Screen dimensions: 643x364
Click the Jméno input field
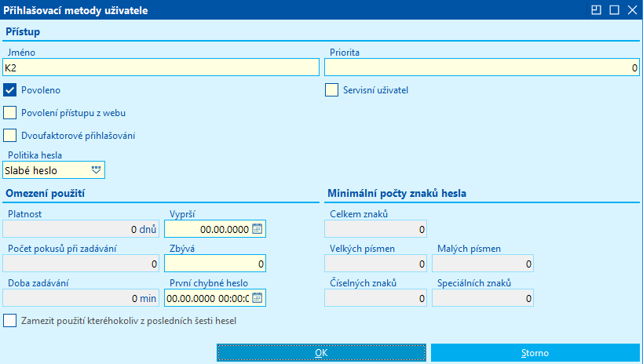161,67
